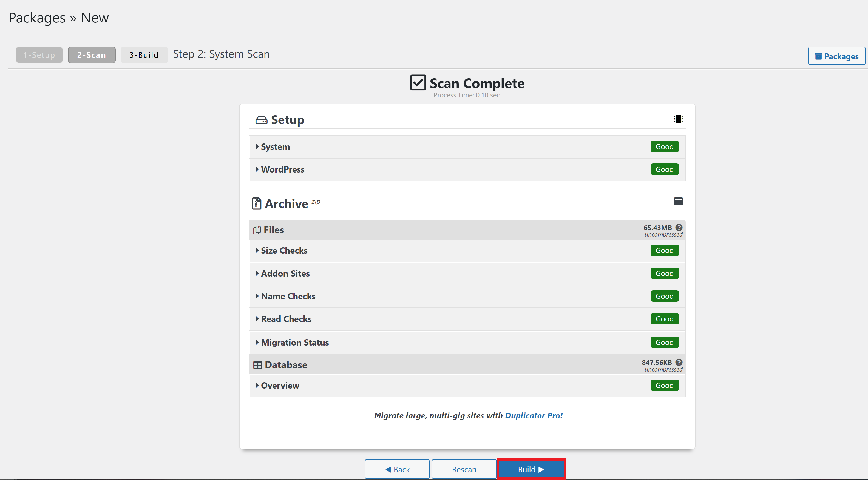The height and width of the screenshot is (480, 868).
Task: Click the Files copy icon
Action: click(x=257, y=230)
